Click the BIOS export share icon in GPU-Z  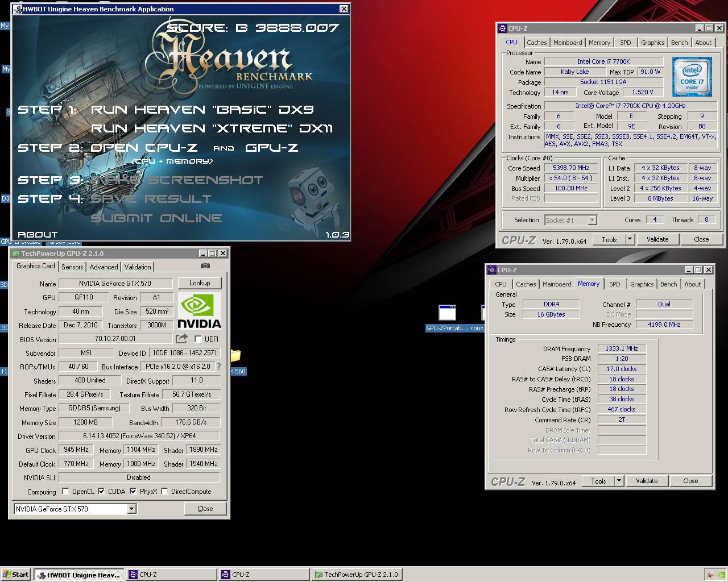point(181,339)
